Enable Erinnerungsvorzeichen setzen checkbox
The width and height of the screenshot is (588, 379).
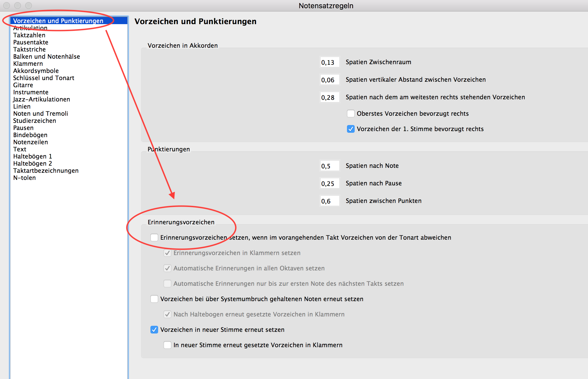click(154, 237)
